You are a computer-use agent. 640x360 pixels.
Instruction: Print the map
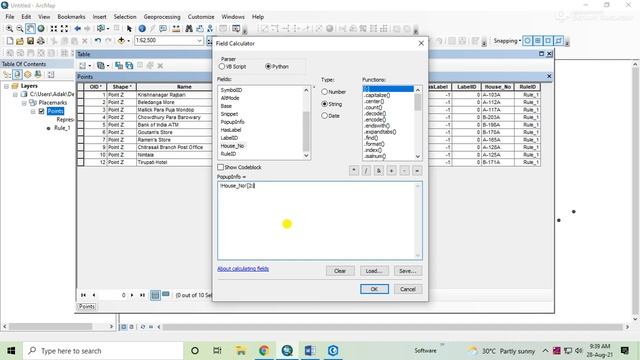point(40,41)
